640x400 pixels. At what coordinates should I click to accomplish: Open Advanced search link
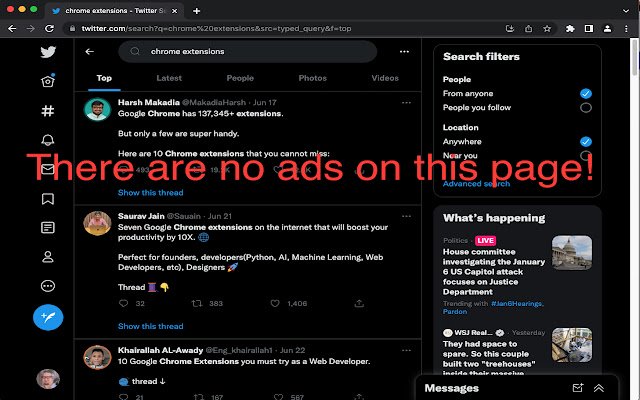(476, 184)
